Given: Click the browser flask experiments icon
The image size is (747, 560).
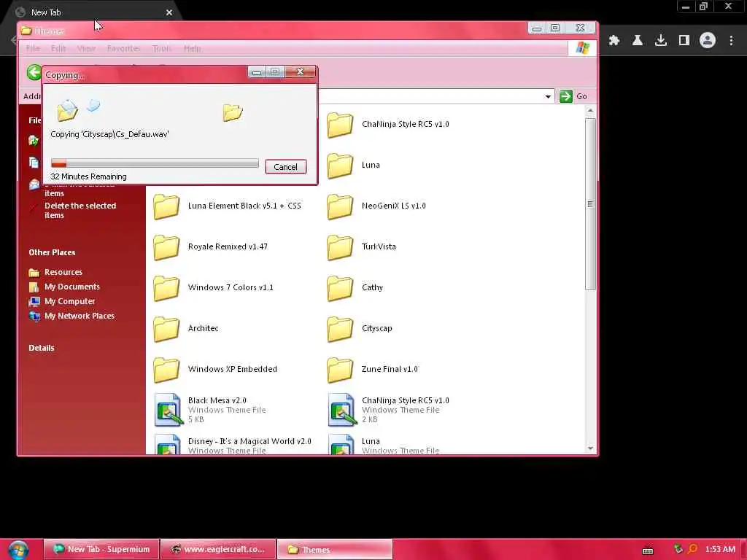Looking at the screenshot, I should click(x=638, y=41).
